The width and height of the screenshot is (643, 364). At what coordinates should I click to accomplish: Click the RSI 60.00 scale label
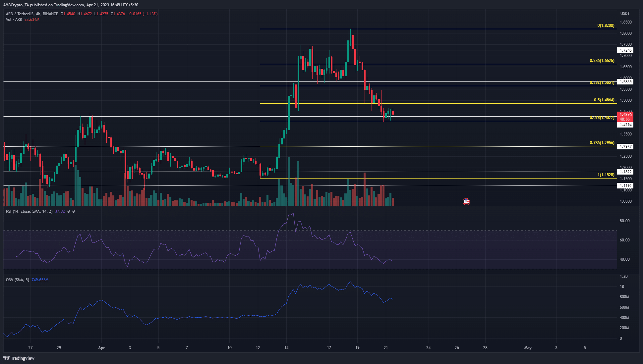pos(624,240)
